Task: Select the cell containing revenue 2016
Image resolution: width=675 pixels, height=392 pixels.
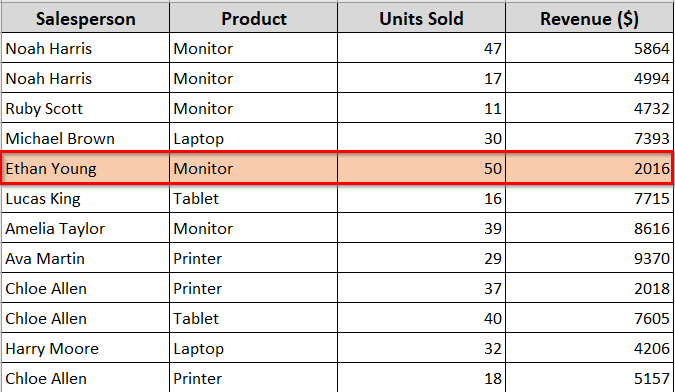Action: (x=589, y=168)
